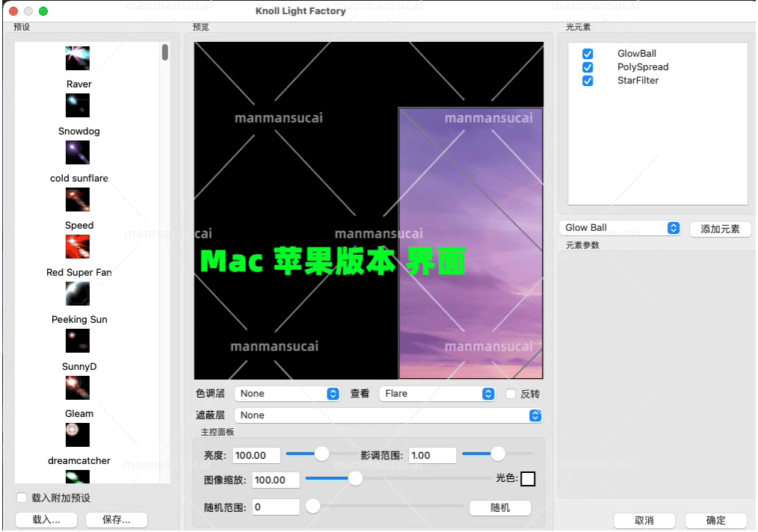Viewport: 758px width, 532px height.
Task: Click the 图像缩放 scale slider handle
Action: pyautogui.click(x=355, y=479)
